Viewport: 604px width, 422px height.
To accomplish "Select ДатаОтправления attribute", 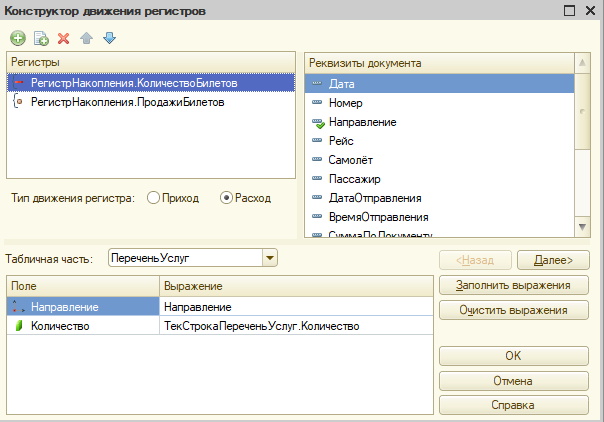I will coord(440,198).
